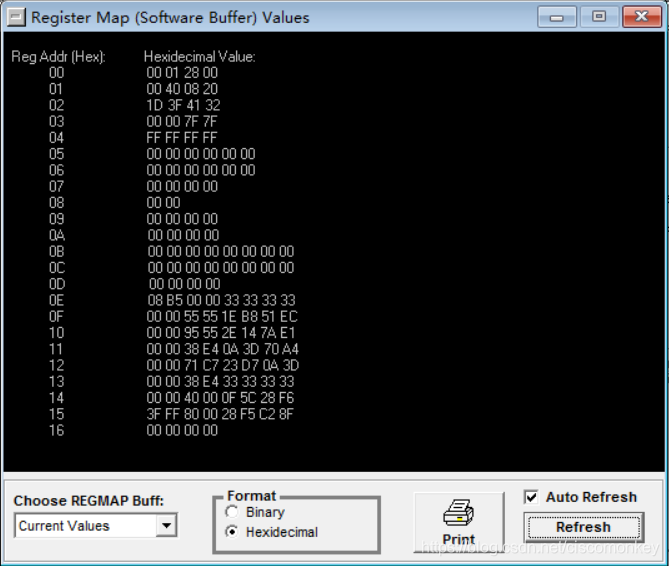Toggle the Auto Refresh checkbox
This screenshot has width=669, height=566.
[531, 497]
